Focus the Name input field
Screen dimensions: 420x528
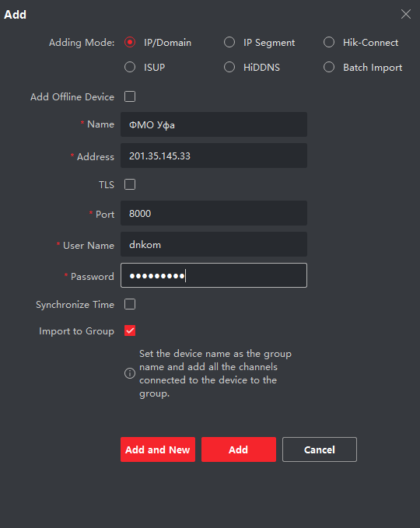(214, 124)
